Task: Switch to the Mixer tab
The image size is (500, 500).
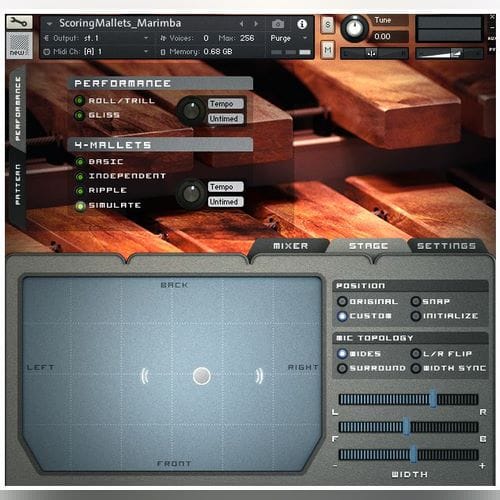Action: point(290,246)
